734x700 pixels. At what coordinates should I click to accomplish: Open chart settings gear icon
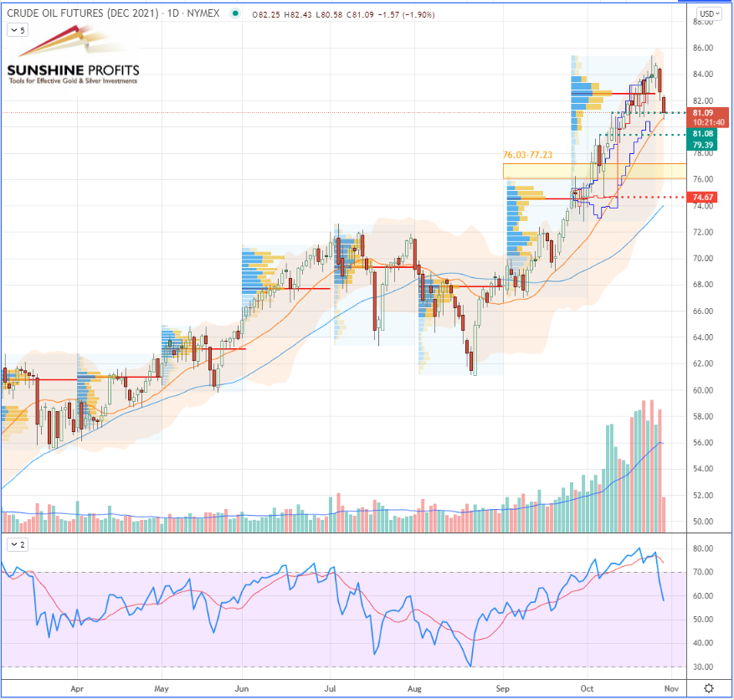click(x=709, y=688)
